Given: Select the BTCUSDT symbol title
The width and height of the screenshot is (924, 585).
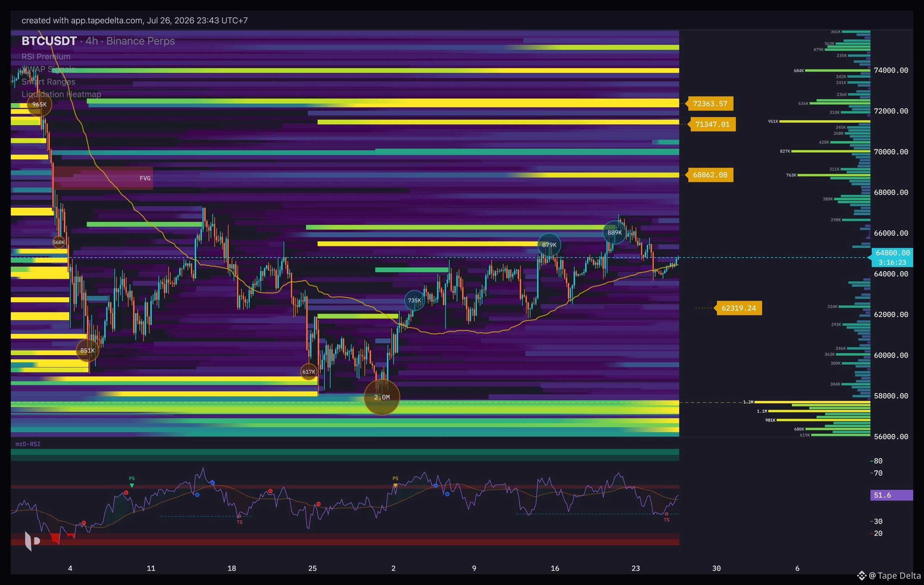Looking at the screenshot, I should click(49, 41).
